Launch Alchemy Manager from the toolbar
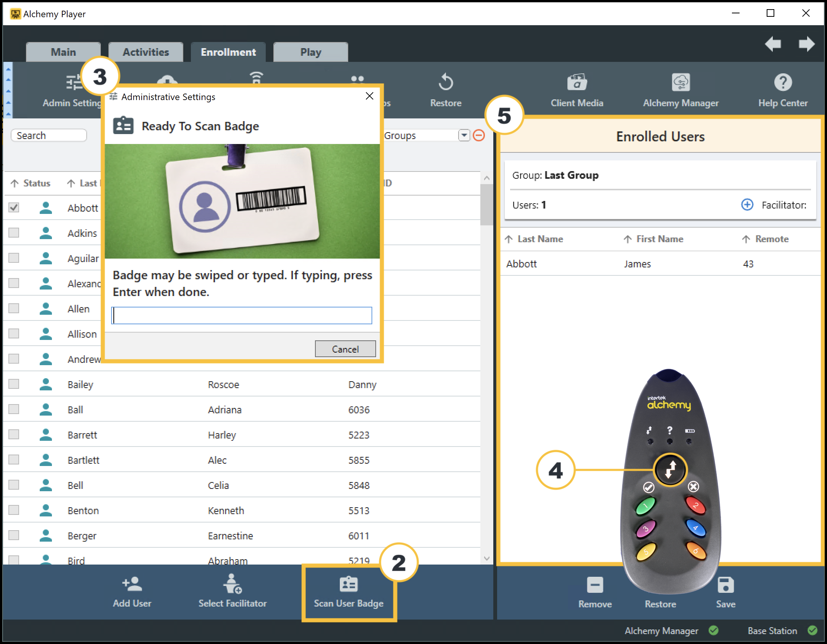 click(681, 91)
